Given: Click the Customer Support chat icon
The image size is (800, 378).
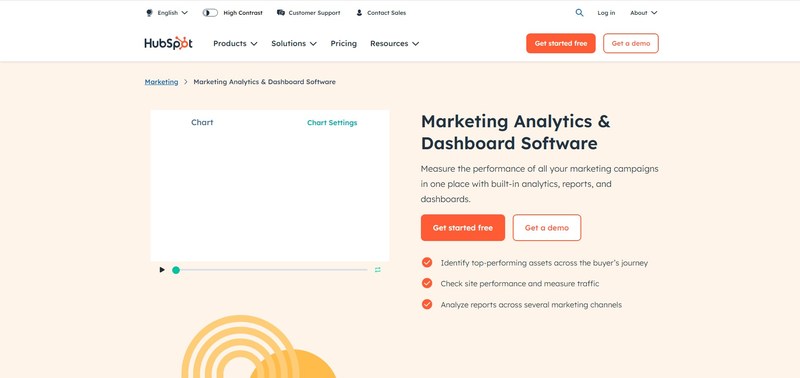Looking at the screenshot, I should coord(281,13).
